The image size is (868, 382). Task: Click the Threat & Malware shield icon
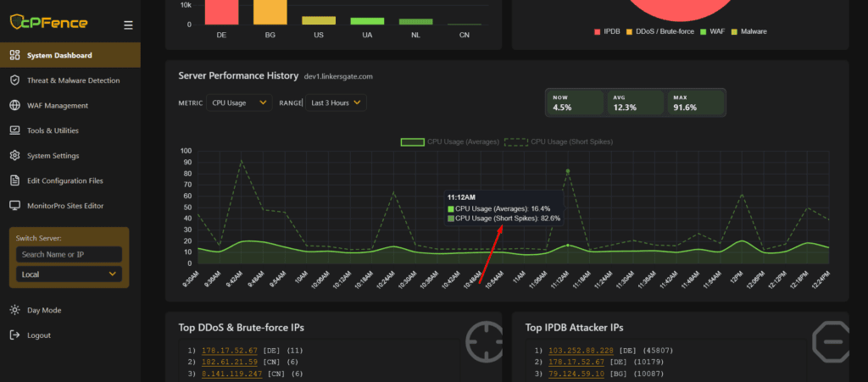(14, 80)
